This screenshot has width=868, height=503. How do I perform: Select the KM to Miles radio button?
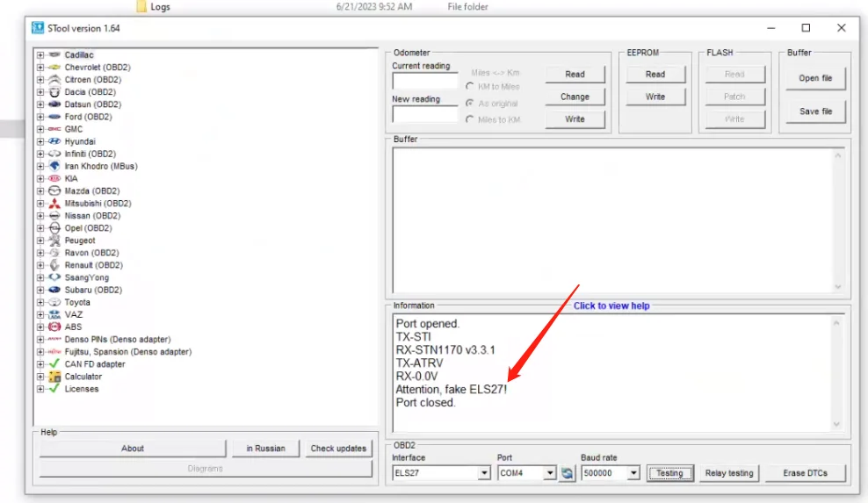[469, 86]
